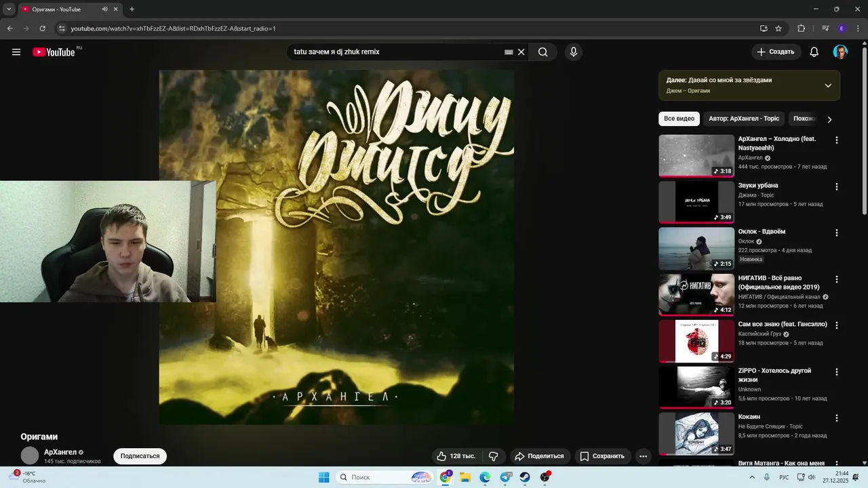868x488 pixels.
Task: Reload the page with refresh icon
Action: tap(42, 28)
